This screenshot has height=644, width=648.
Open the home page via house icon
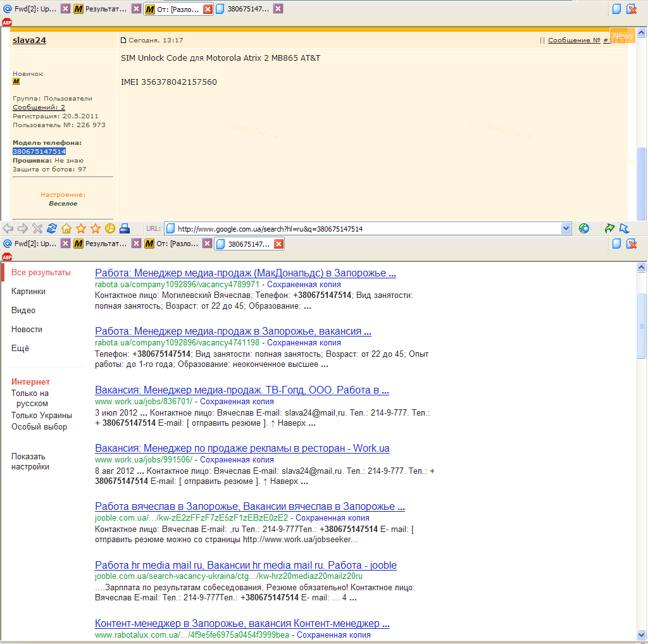(66, 228)
